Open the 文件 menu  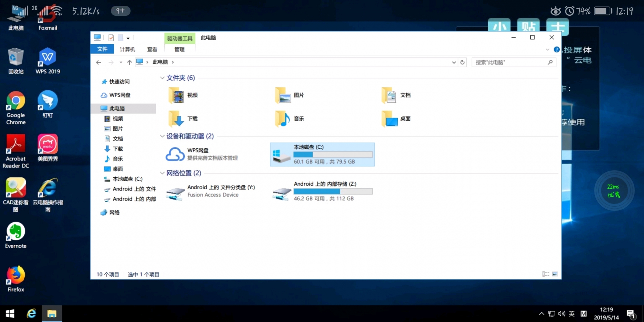pyautogui.click(x=102, y=49)
